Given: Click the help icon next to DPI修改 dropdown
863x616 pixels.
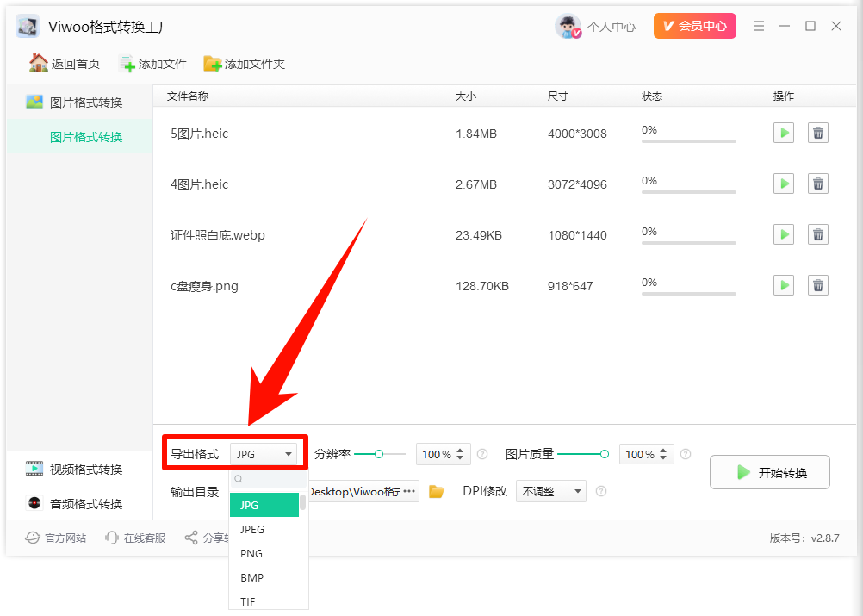Looking at the screenshot, I should tap(601, 491).
